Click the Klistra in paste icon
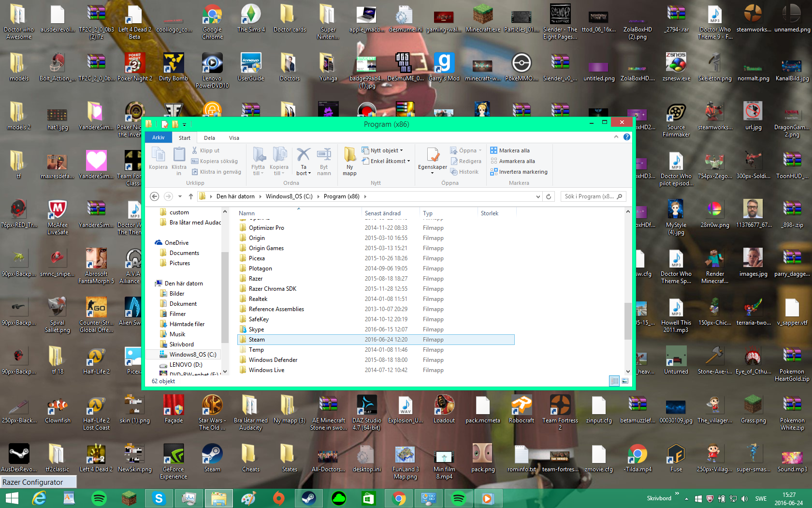 pyautogui.click(x=179, y=161)
